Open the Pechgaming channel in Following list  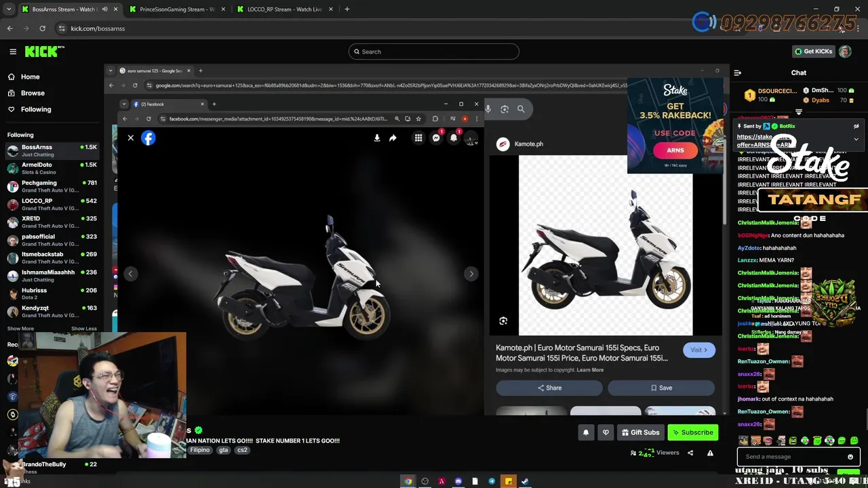pos(52,186)
